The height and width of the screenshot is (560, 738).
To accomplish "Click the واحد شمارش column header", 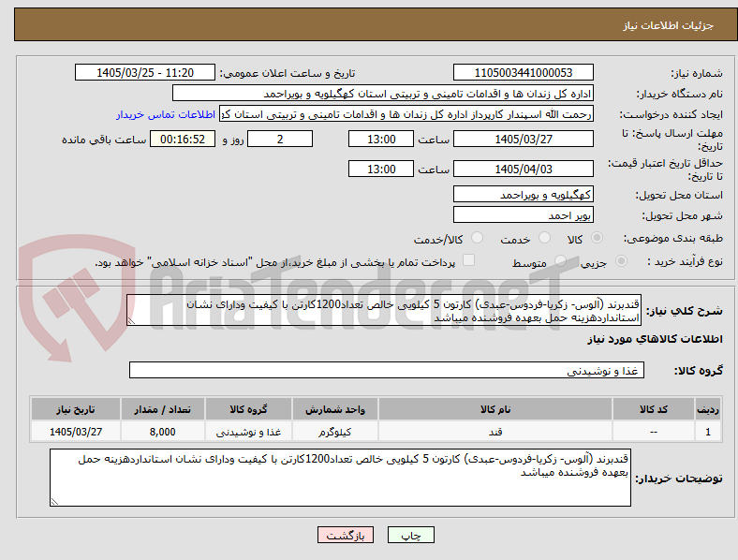I will [x=334, y=409].
